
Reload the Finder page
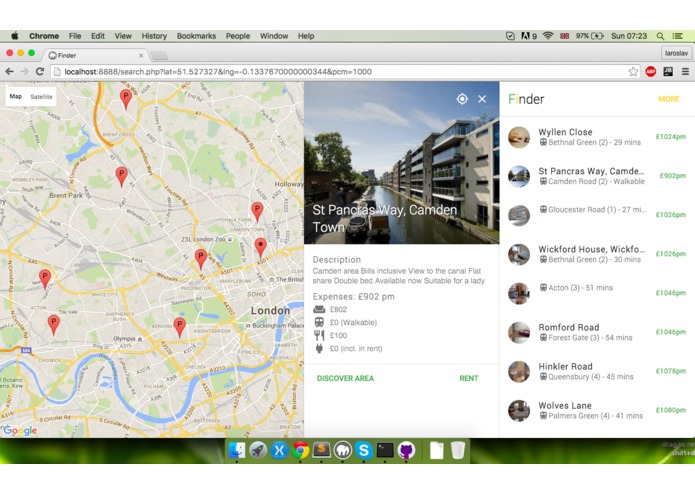[40, 71]
